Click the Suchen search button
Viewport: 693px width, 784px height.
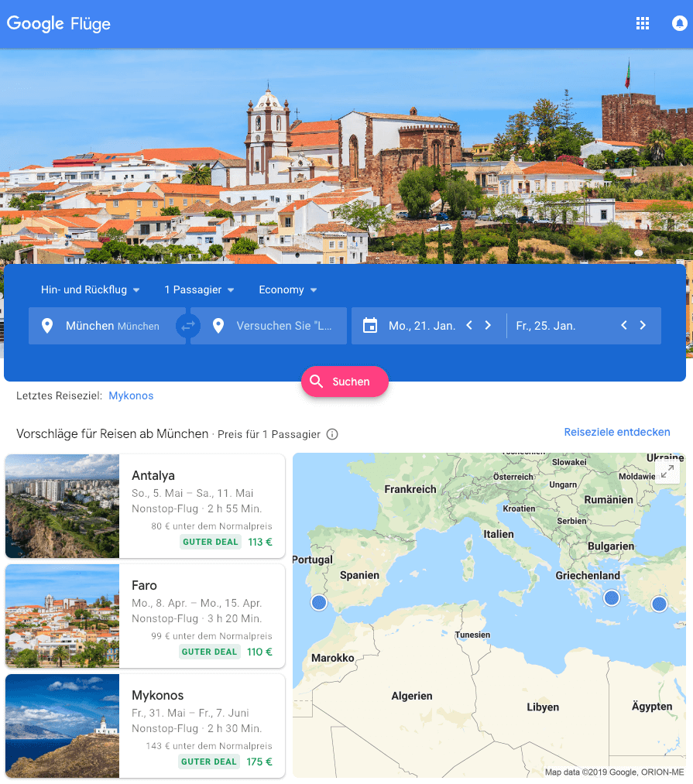(345, 382)
